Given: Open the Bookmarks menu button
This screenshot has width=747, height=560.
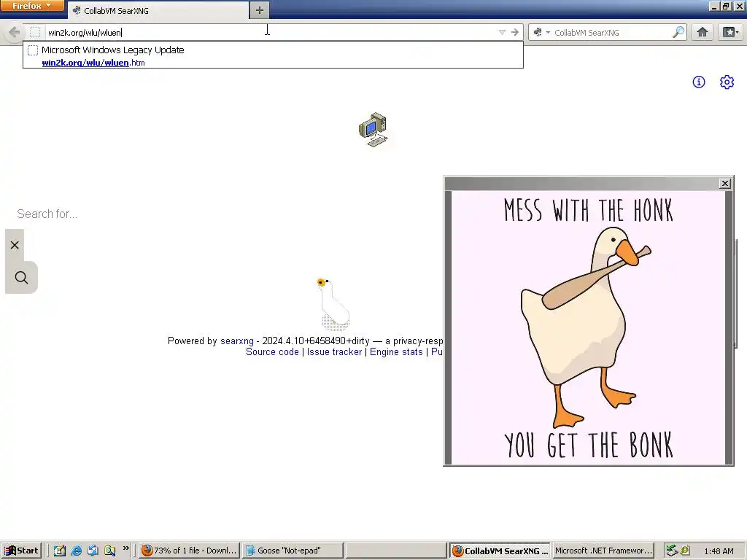Looking at the screenshot, I should point(731,32).
